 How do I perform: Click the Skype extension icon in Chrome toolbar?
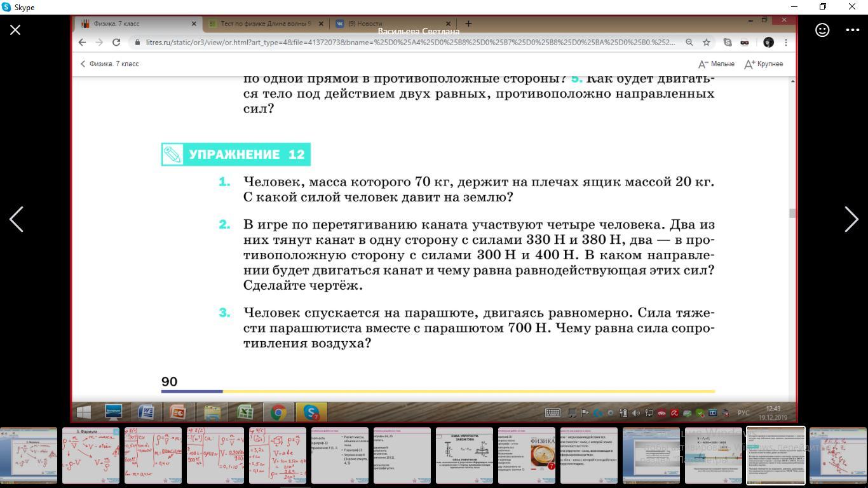[728, 42]
